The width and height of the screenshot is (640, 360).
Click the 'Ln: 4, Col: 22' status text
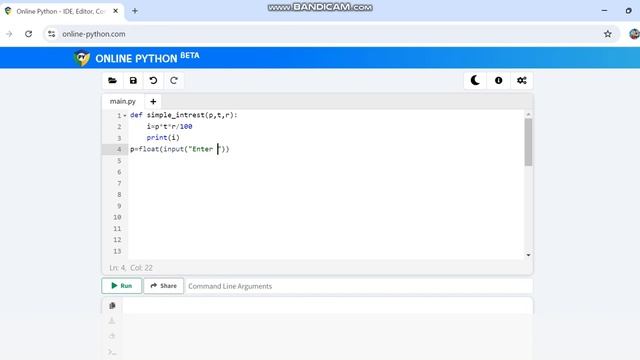pos(131,268)
